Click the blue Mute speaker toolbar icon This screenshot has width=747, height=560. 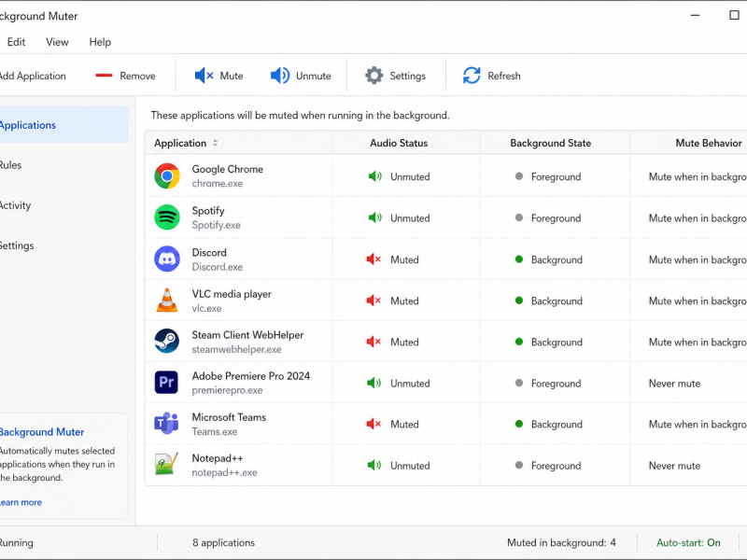coord(204,76)
